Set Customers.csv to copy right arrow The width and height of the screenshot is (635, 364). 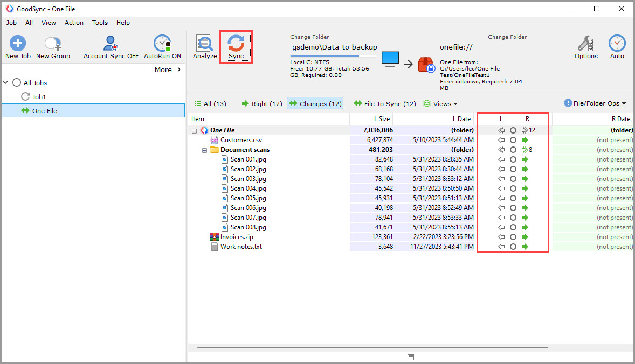click(525, 140)
